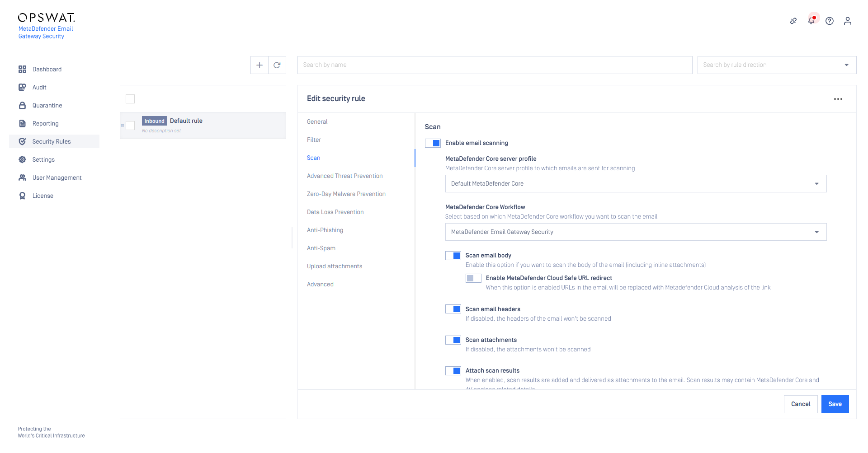The image size is (868, 453).
Task: Go to Reporting page
Action: click(45, 123)
